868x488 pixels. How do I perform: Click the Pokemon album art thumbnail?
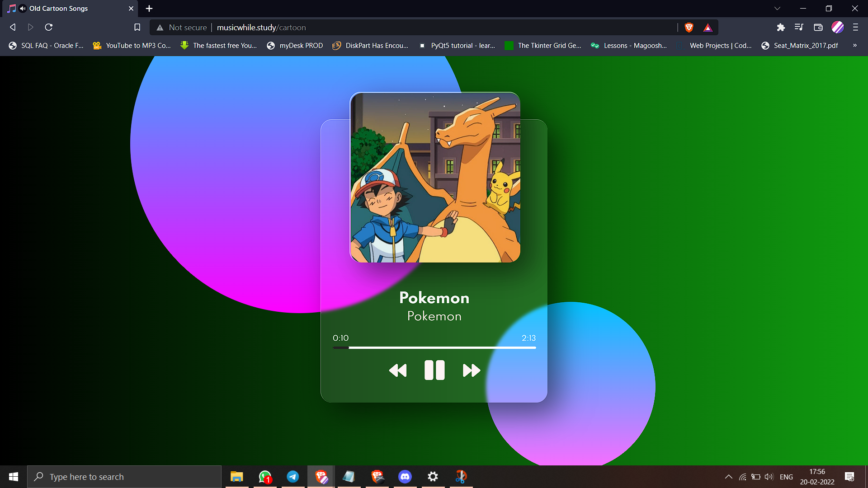[435, 177]
